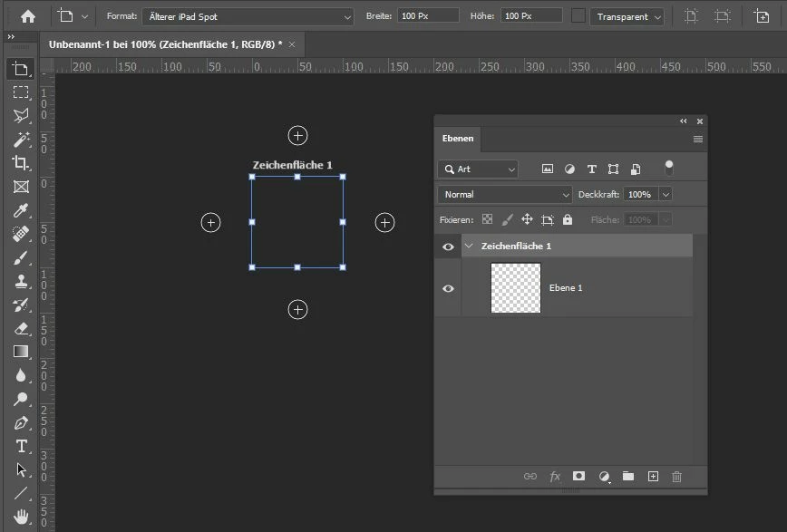The width and height of the screenshot is (787, 532).
Task: Select the Eraser tool
Action: (x=21, y=328)
